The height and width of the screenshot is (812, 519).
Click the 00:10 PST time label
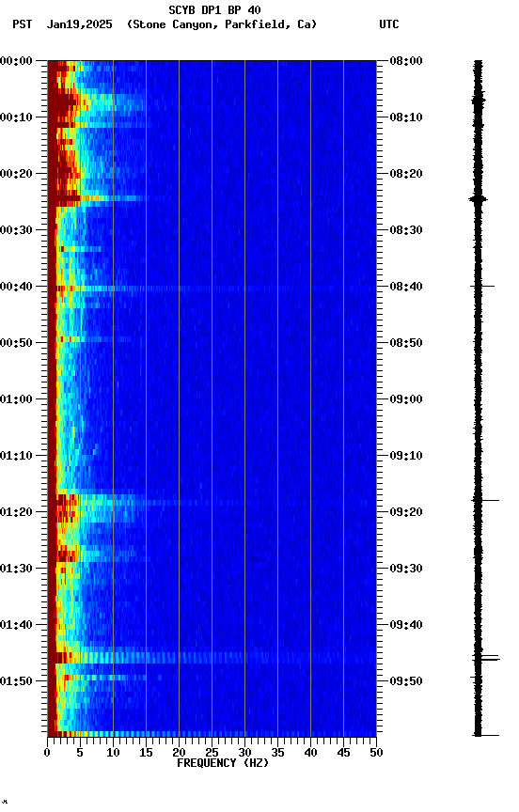[16, 117]
